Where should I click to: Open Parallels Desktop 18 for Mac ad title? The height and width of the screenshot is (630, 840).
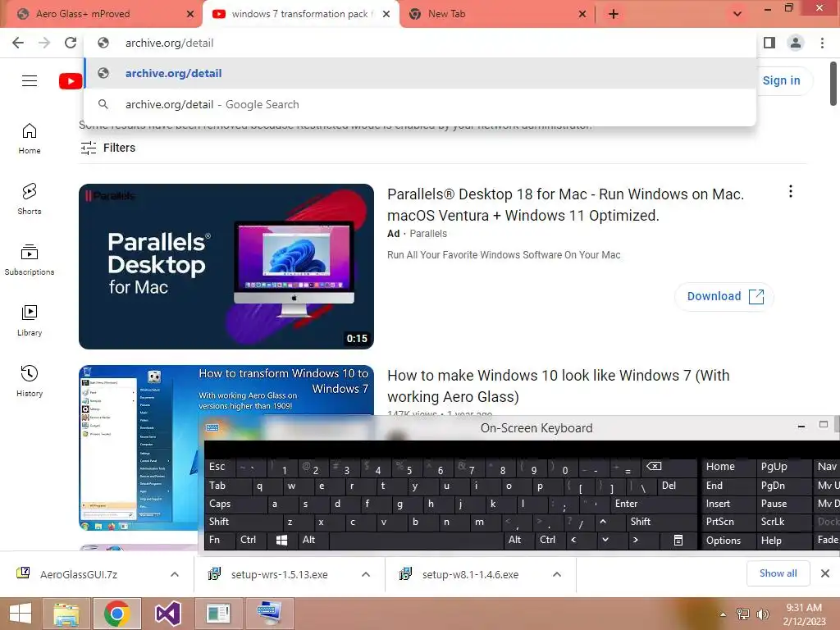[566, 204]
